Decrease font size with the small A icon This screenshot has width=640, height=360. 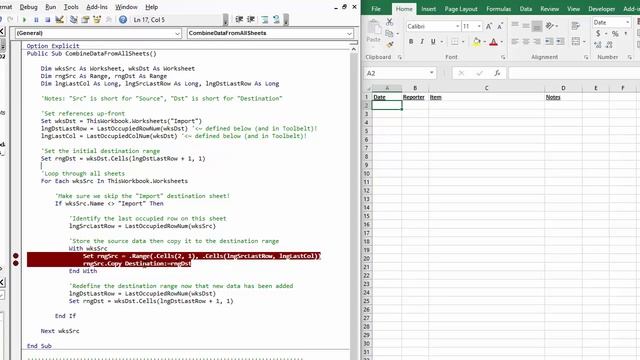[500, 26]
